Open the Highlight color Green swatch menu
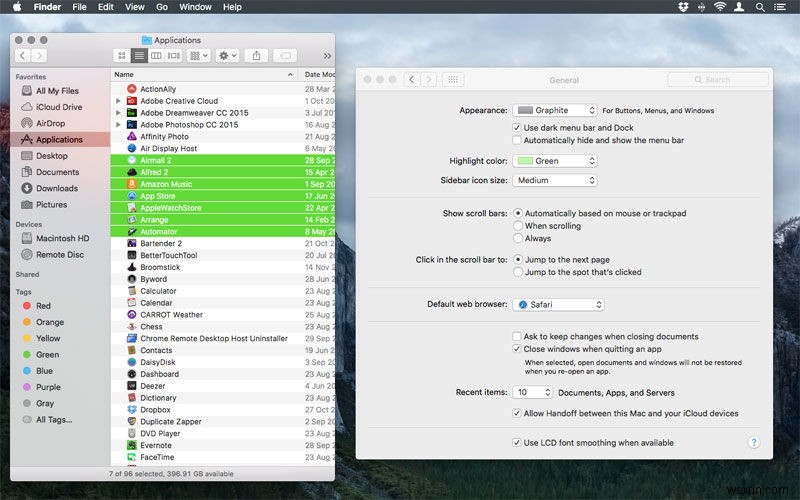Image resolution: width=800 pixels, height=500 pixels. 555,160
